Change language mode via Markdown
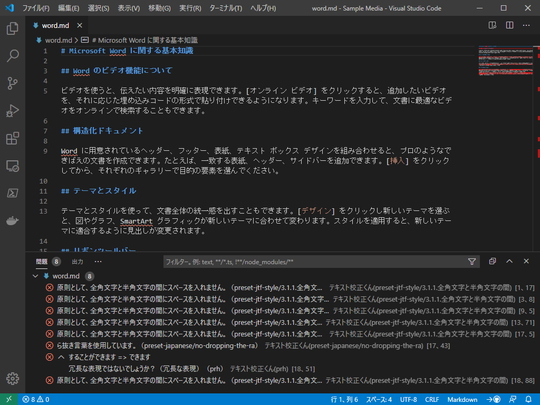540x405 pixels. coord(462,399)
